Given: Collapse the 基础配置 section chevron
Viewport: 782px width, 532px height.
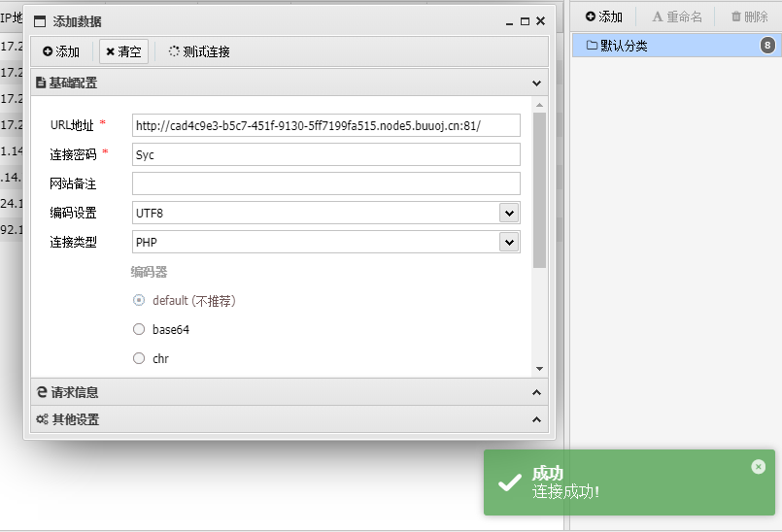Looking at the screenshot, I should [536, 83].
